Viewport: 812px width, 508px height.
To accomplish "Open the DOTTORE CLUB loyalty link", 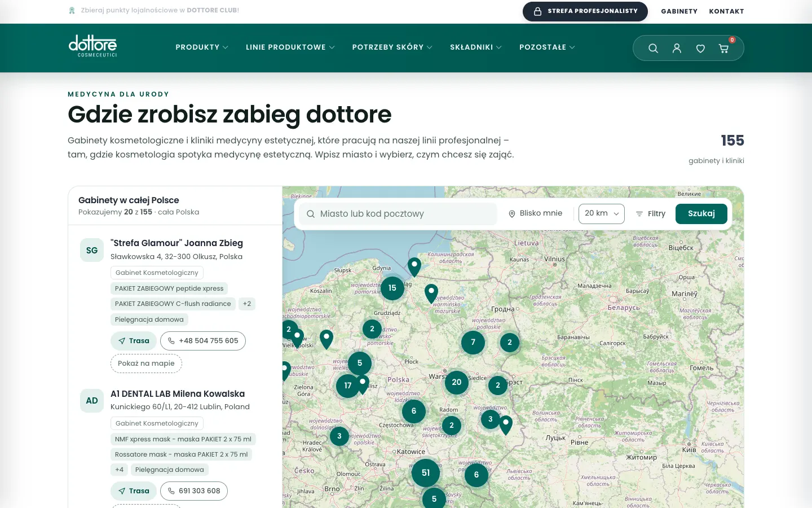I will click(213, 10).
